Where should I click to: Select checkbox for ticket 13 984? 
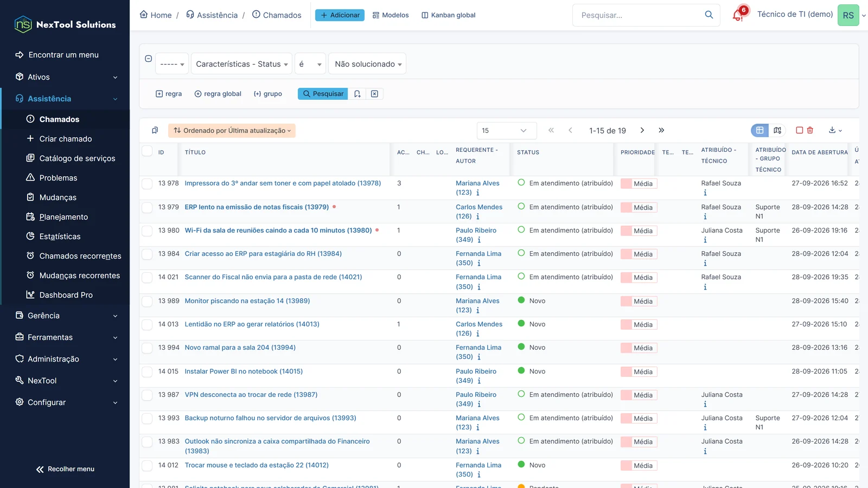pyautogui.click(x=147, y=254)
